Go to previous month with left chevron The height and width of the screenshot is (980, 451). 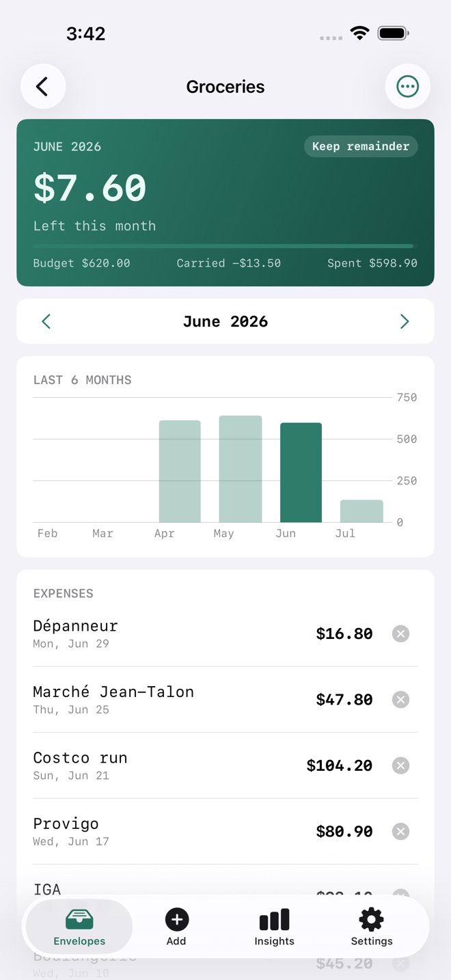click(x=46, y=321)
